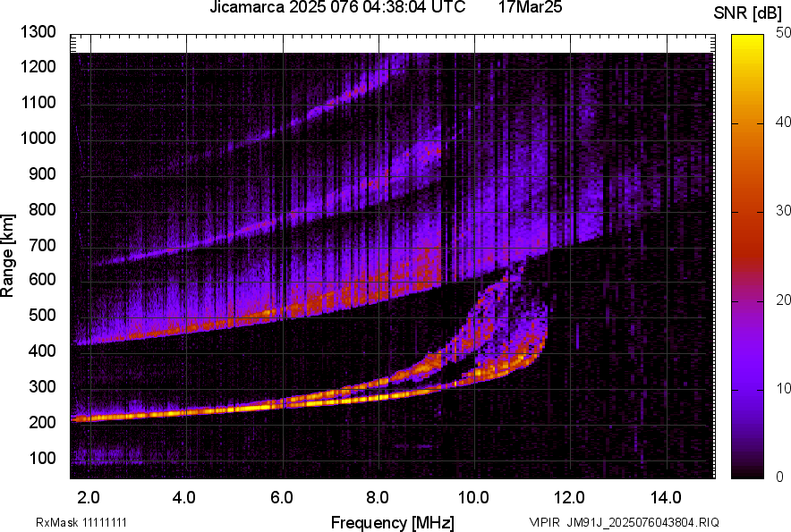Click the 200 range tick label
The height and width of the screenshot is (532, 791).
coord(42,422)
